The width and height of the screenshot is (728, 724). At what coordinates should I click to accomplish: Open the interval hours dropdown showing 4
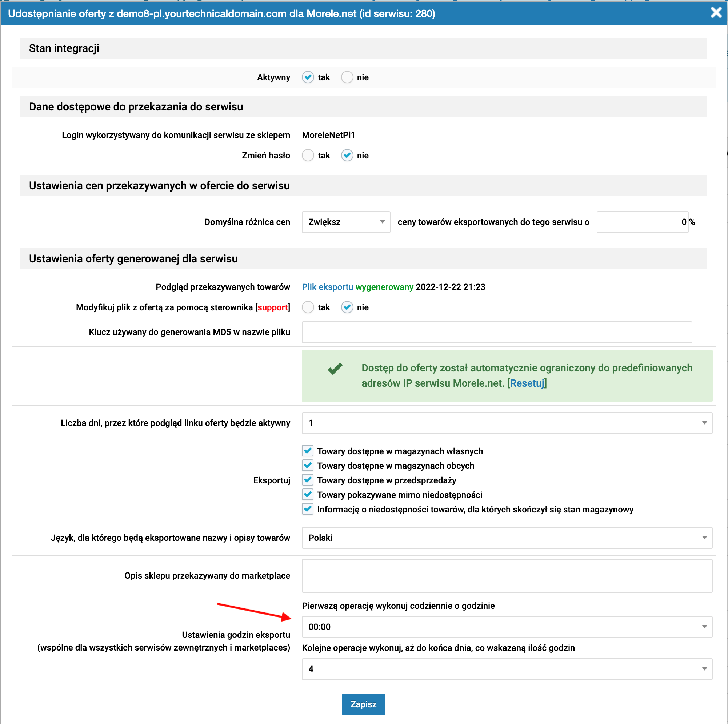(x=507, y=669)
